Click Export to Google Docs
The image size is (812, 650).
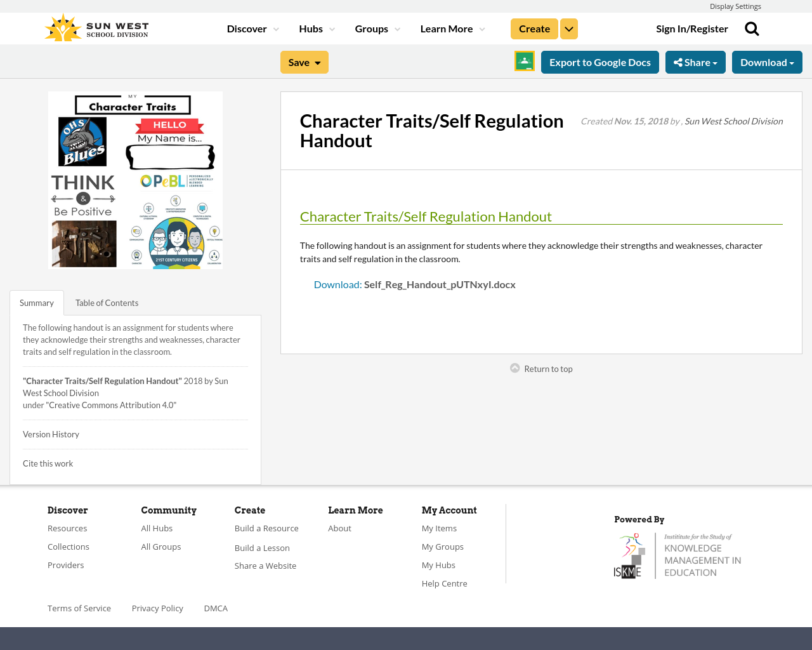tap(599, 62)
